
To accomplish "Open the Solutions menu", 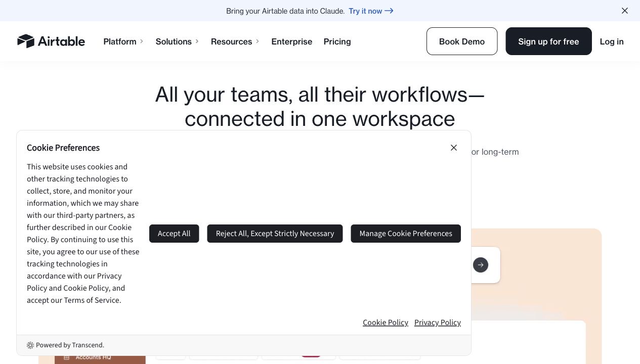I will tap(174, 41).
